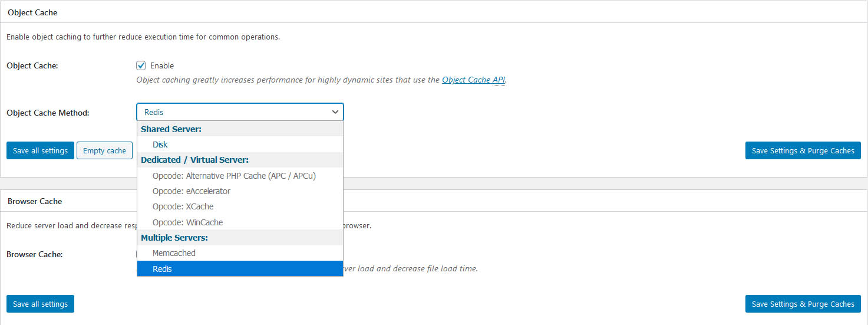Click the Empty cache button

point(104,150)
